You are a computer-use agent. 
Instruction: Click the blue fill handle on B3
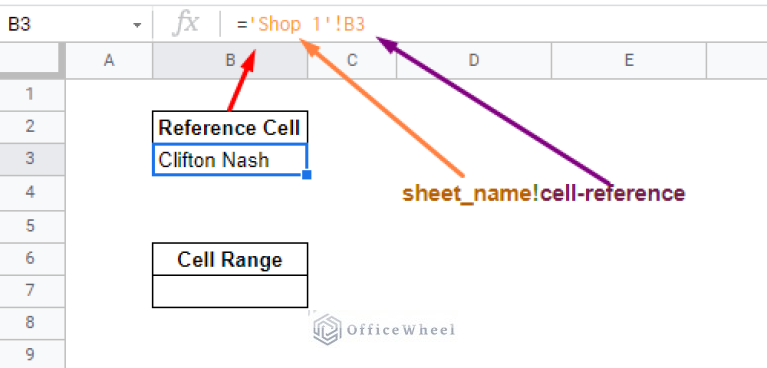click(x=307, y=175)
